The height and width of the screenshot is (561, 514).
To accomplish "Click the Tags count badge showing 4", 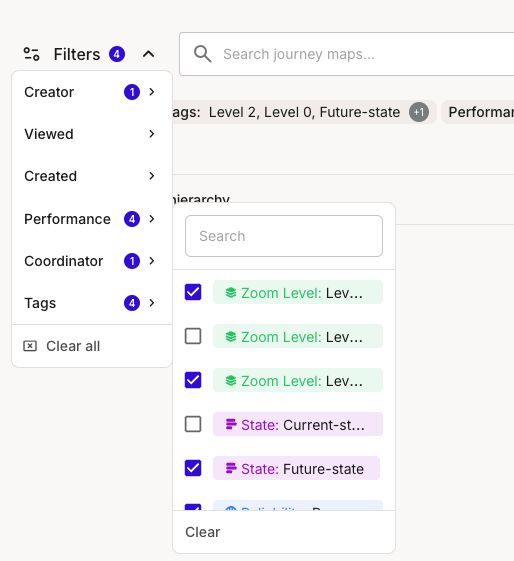I will (x=132, y=303).
